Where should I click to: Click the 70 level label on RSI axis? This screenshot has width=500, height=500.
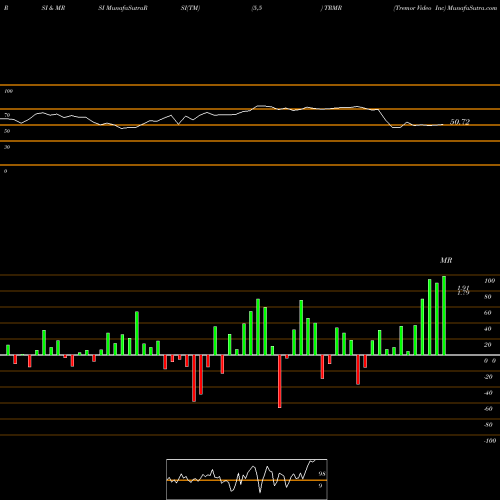(7, 115)
